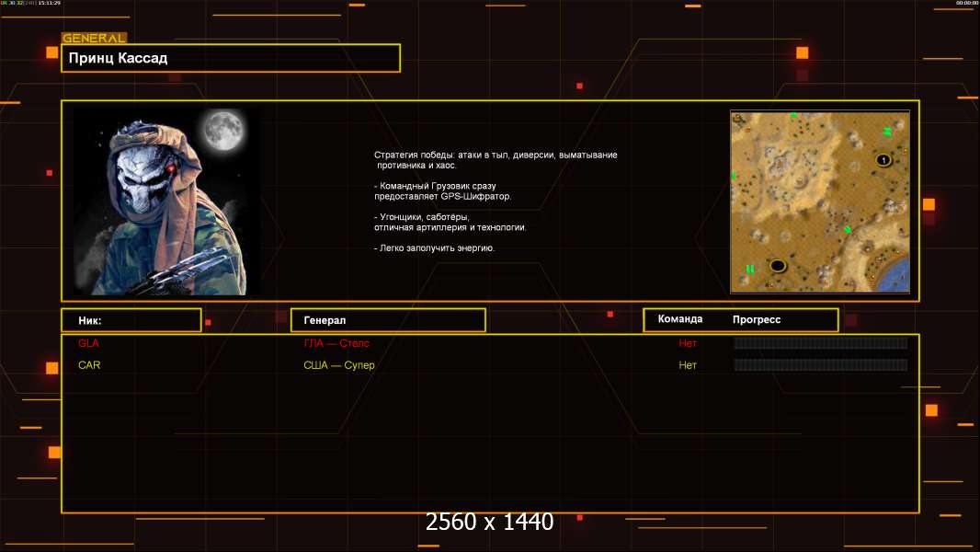980x552 pixels.
Task: Click start position 1 marker on minimap
Action: pos(883,160)
